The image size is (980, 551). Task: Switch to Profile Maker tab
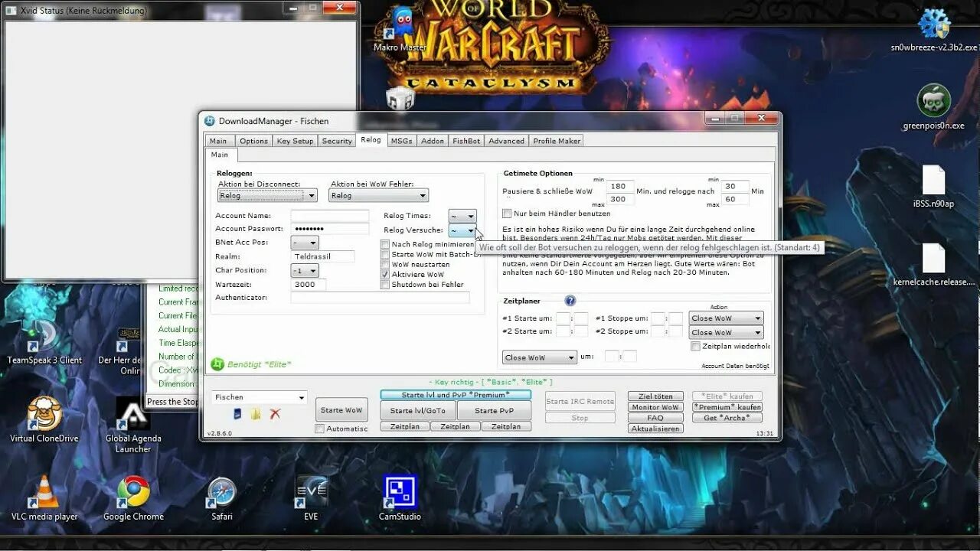tap(557, 141)
